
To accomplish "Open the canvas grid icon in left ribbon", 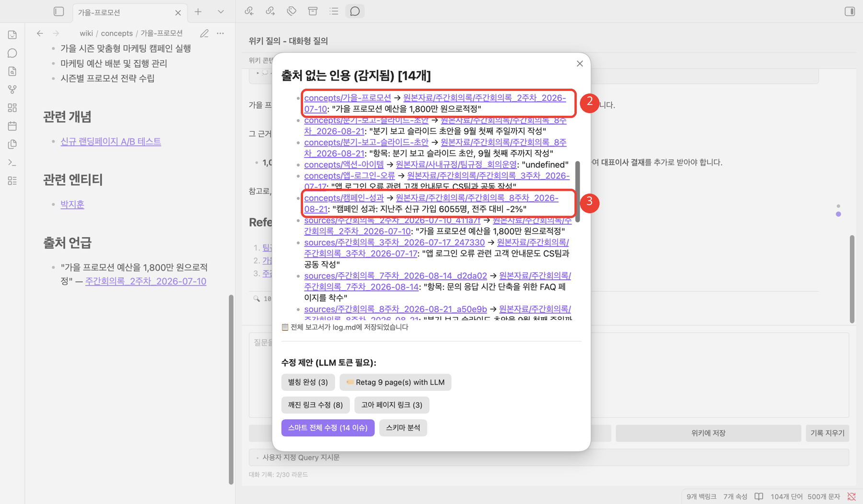I will point(12,108).
